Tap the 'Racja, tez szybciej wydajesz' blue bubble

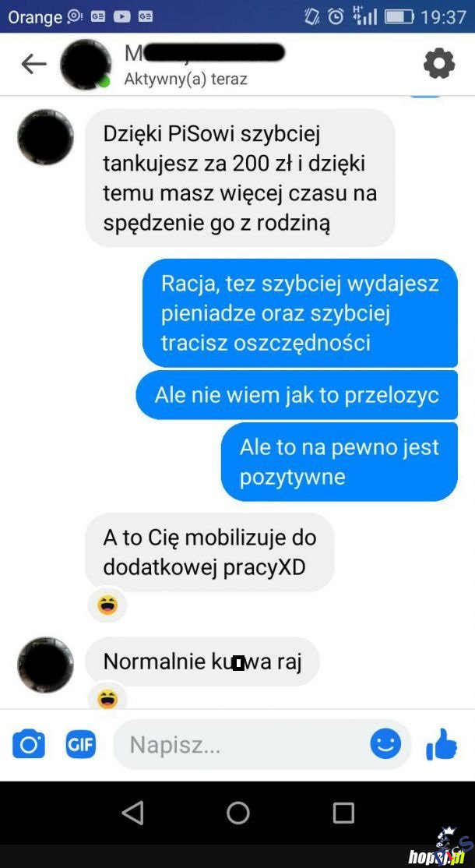coord(300,313)
